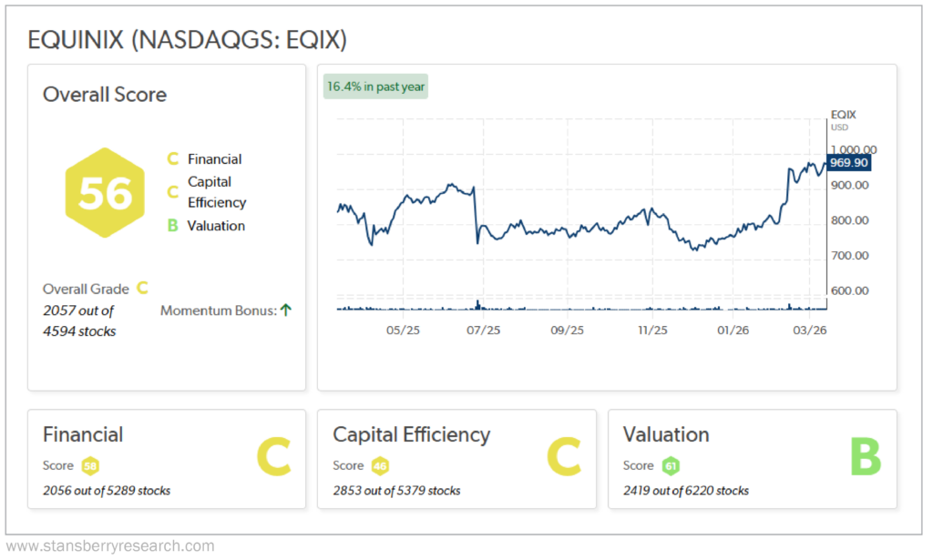Click the 01/26 date axis label

736,330
